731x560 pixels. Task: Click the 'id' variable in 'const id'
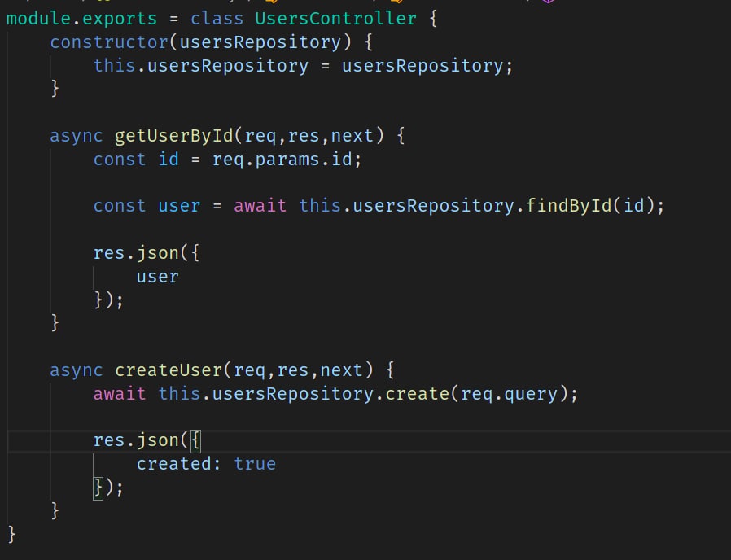tap(169, 160)
